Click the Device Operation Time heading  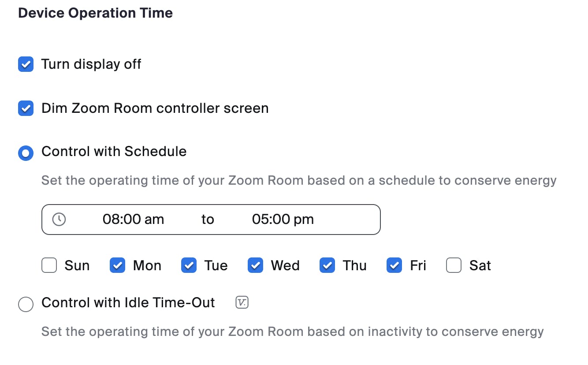point(95,13)
